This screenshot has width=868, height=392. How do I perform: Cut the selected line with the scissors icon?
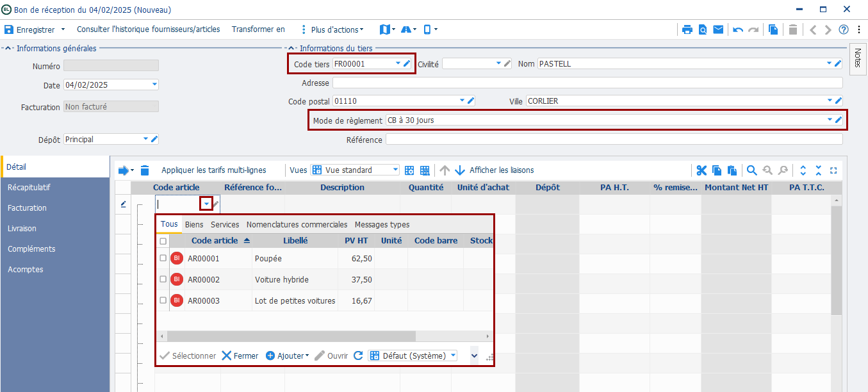(701, 170)
